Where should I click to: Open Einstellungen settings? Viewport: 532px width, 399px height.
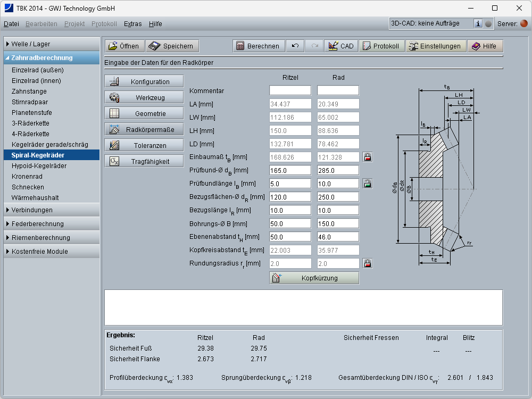coord(435,46)
